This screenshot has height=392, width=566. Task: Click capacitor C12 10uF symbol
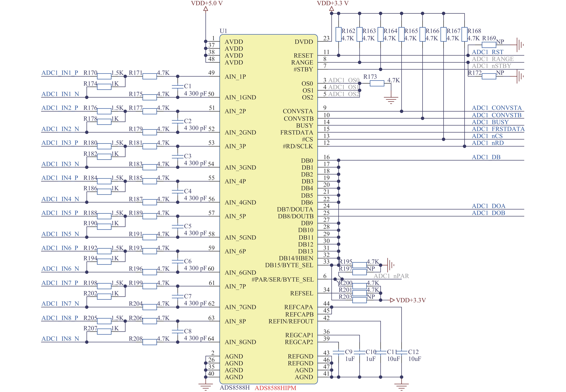click(x=402, y=352)
